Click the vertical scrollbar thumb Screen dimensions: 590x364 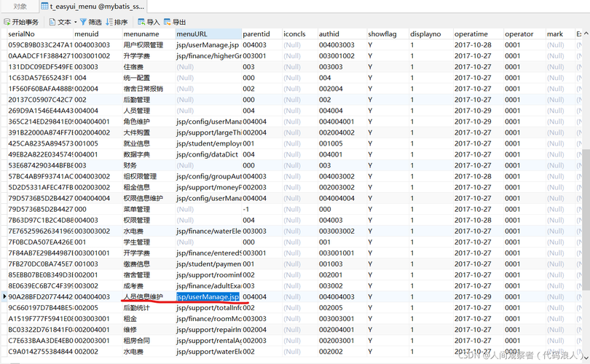(586, 219)
